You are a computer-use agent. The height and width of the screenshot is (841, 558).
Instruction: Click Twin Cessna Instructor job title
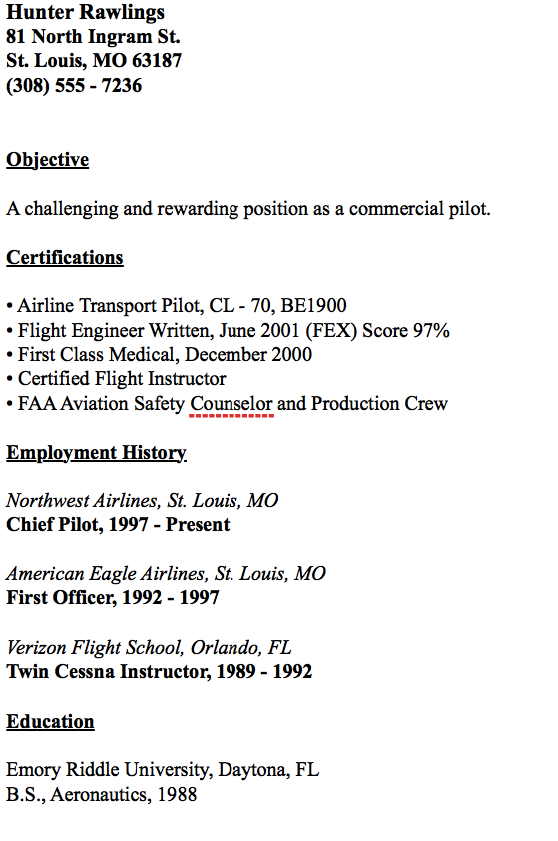click(159, 672)
